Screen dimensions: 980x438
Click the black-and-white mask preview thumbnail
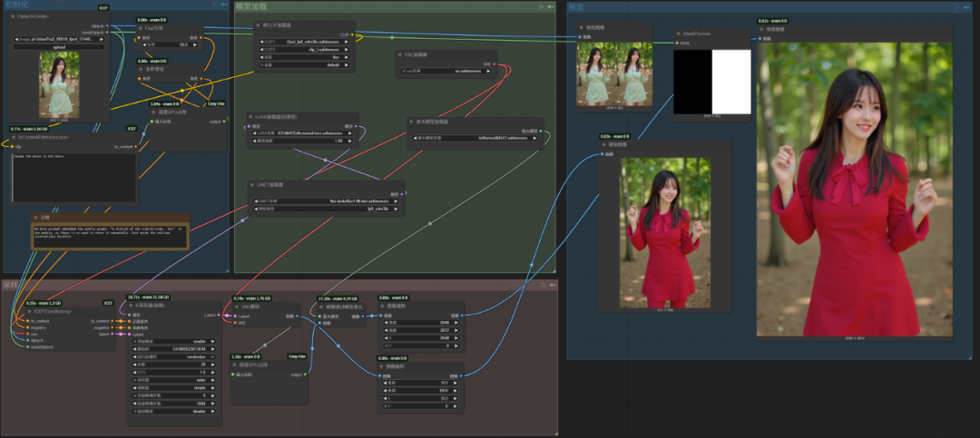pyautogui.click(x=712, y=81)
